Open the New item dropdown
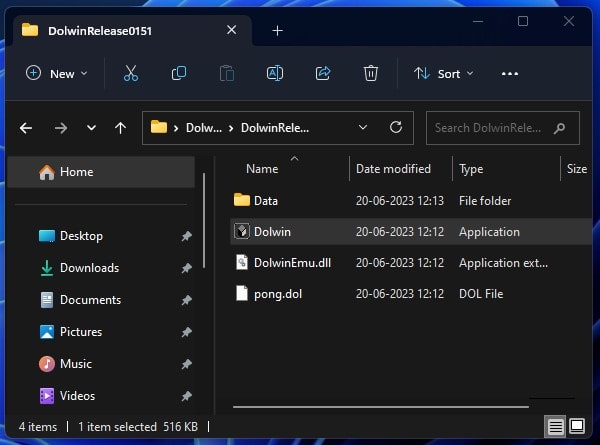This screenshot has height=445, width=600. 57,73
